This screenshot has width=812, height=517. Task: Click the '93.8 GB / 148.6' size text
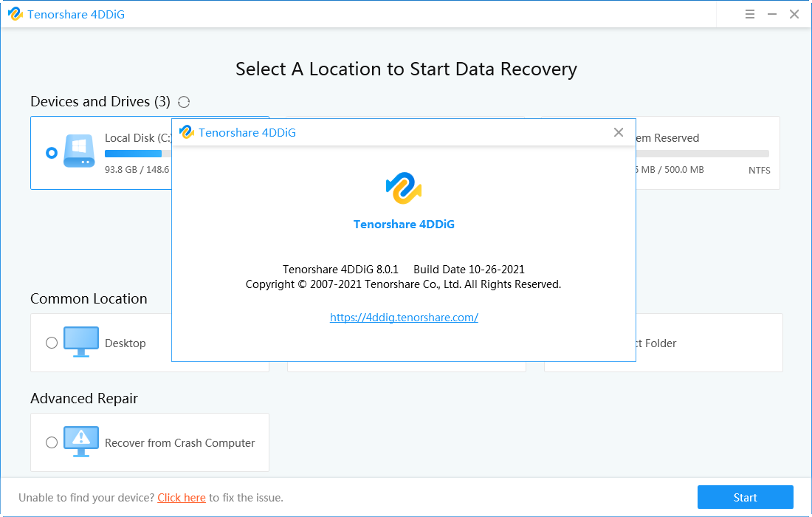(x=137, y=169)
